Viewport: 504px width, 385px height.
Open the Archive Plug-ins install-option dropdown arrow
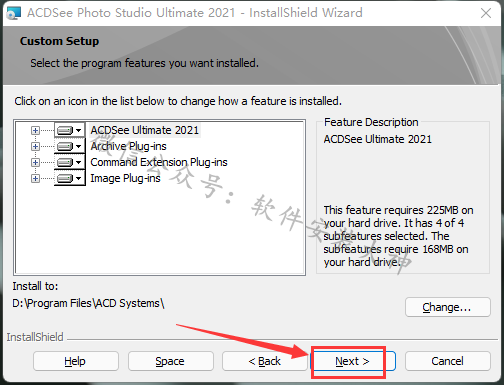pyautogui.click(x=79, y=146)
